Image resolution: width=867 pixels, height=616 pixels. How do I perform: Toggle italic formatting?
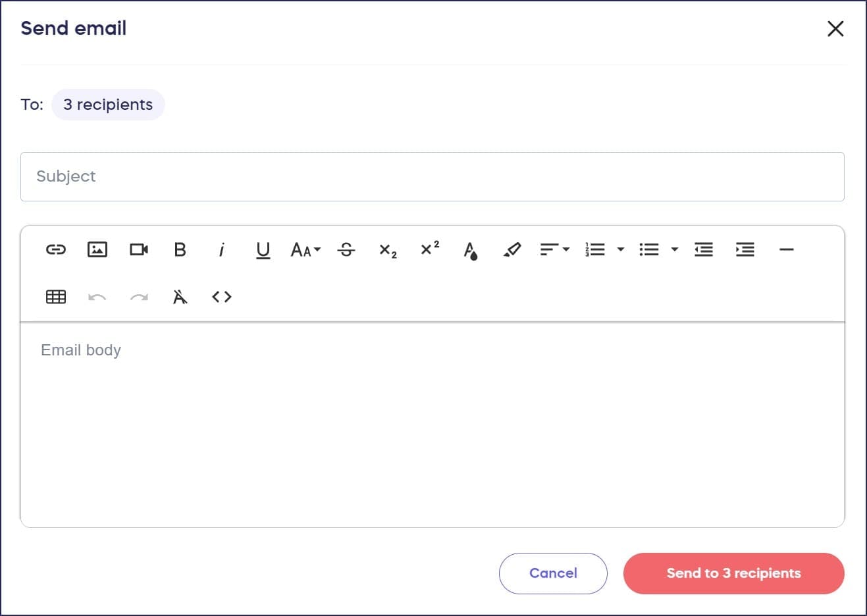pyautogui.click(x=221, y=249)
